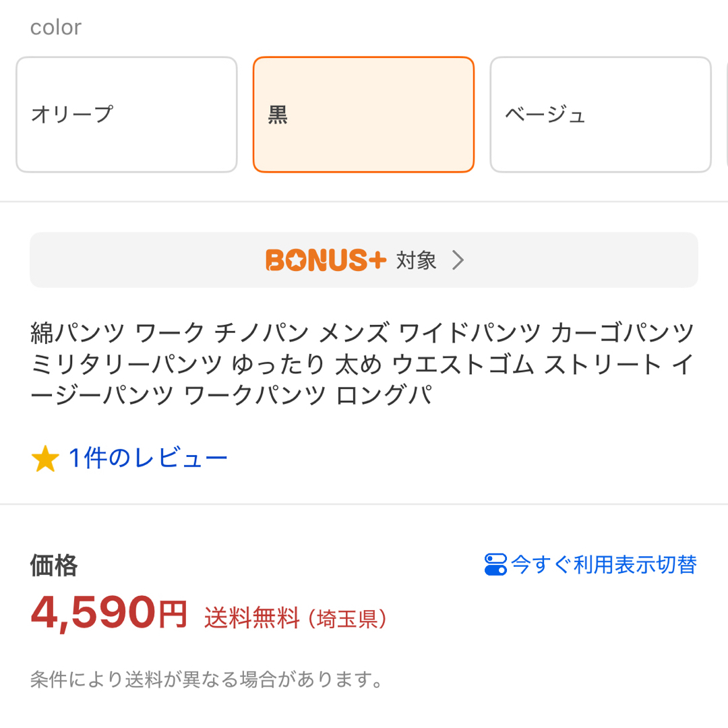Open the 1件のレビュー link
Screen dimensions: 728x728
(148, 458)
